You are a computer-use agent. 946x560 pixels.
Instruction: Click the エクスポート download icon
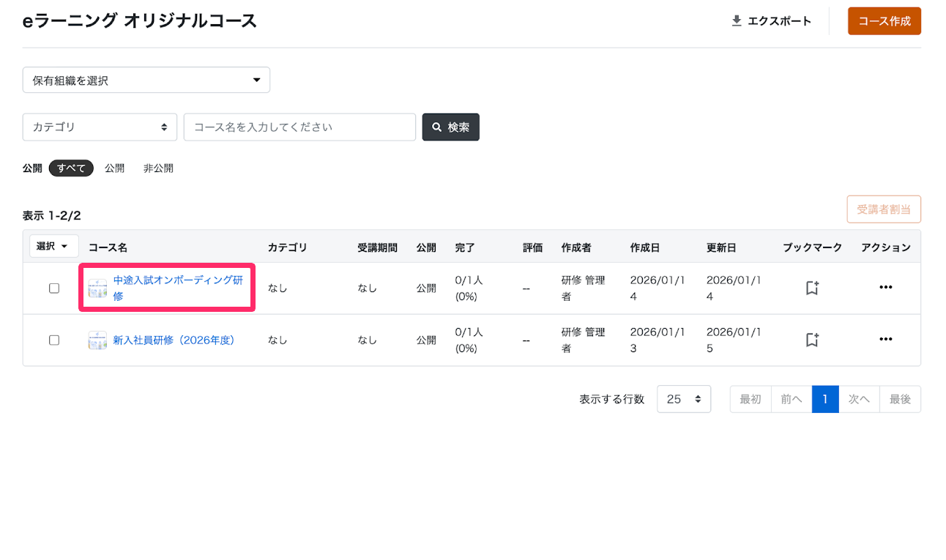pyautogui.click(x=737, y=20)
